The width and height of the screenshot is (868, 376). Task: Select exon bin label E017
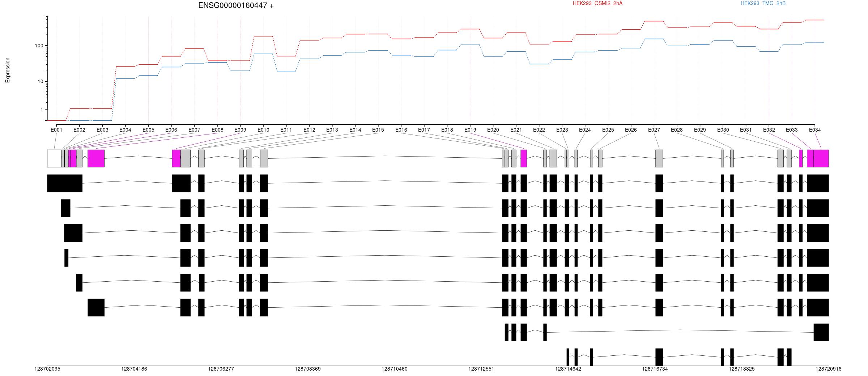pos(424,130)
